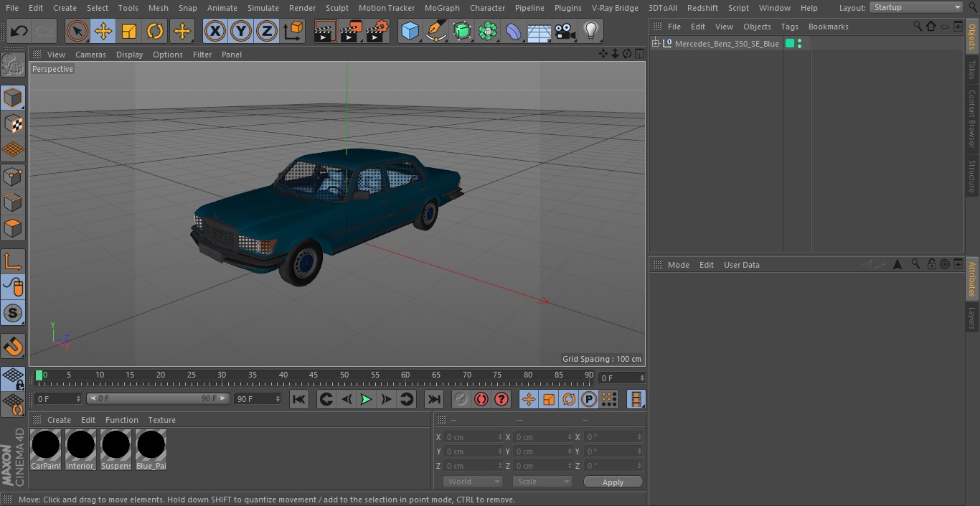The width and height of the screenshot is (980, 506).
Task: Switch to Texture mode checkerboard icon
Action: point(13,123)
